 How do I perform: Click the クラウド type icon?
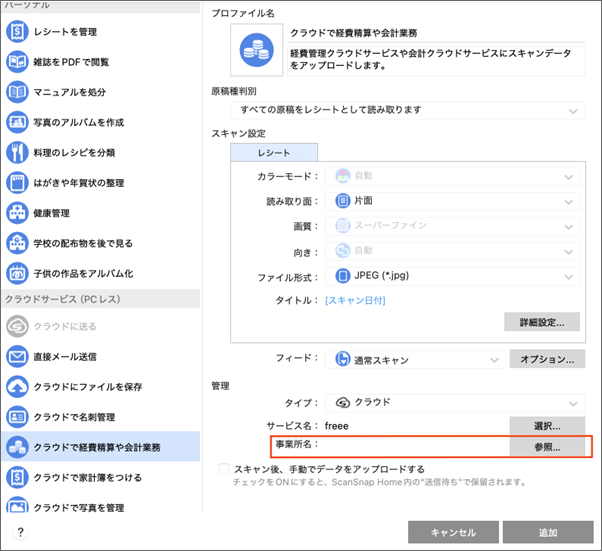pyautogui.click(x=342, y=402)
